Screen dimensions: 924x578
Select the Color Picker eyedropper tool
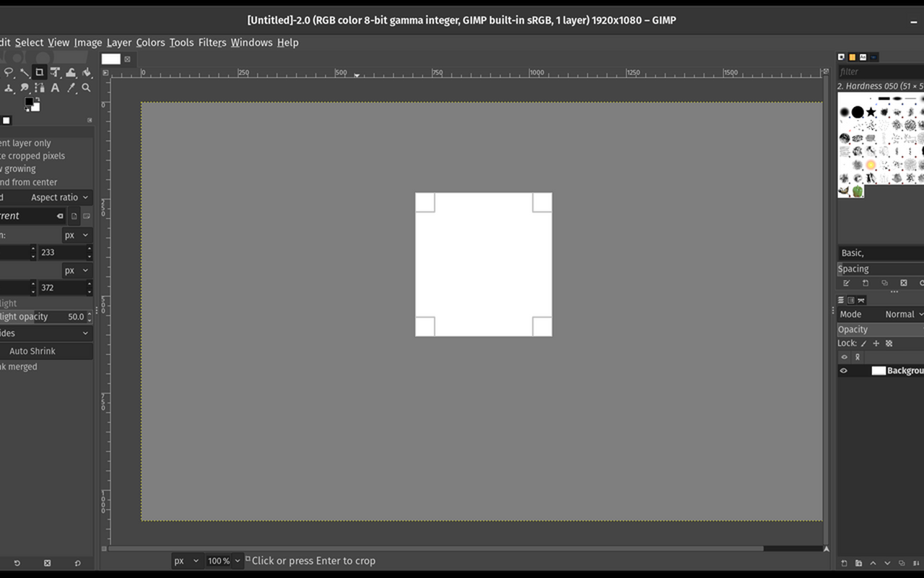point(71,87)
